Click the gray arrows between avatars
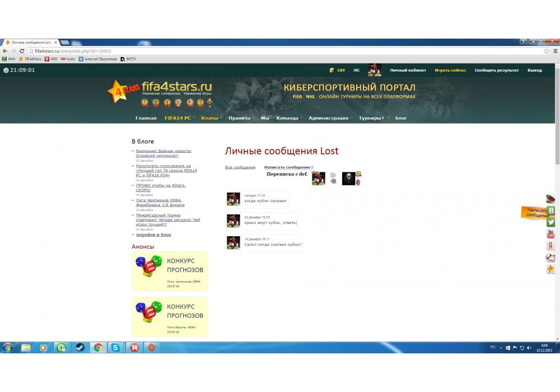This screenshot has width=560, height=392. point(333,178)
